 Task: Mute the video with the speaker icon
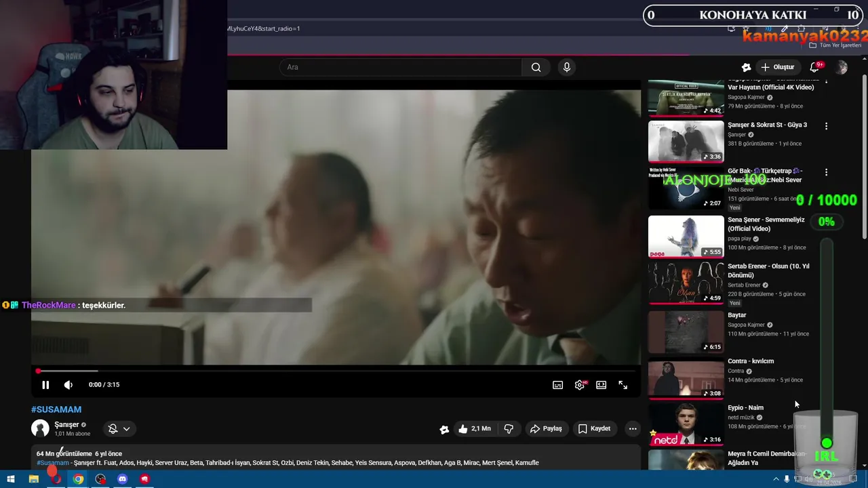coord(68,385)
